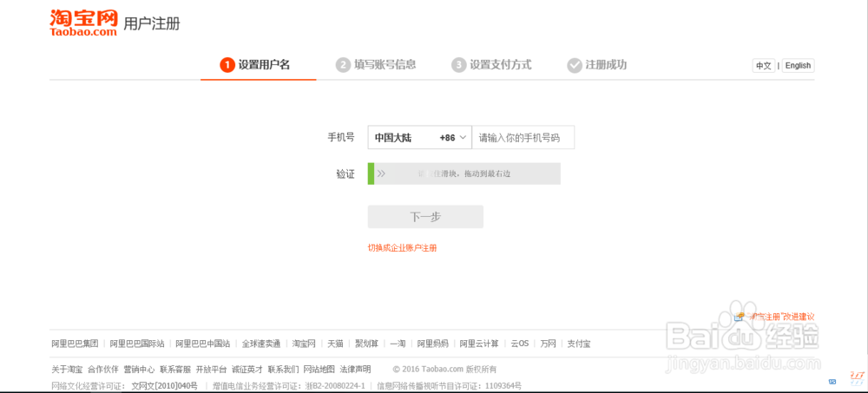Open 切换成企业账户注册 link
Screen dimensions: 868x393
403,248
